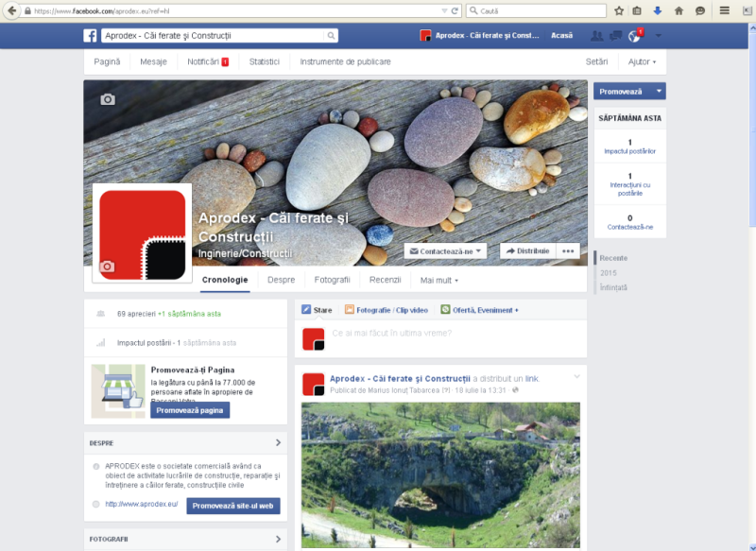The height and width of the screenshot is (551, 756).
Task: Click cover photo camera icon
Action: (108, 99)
